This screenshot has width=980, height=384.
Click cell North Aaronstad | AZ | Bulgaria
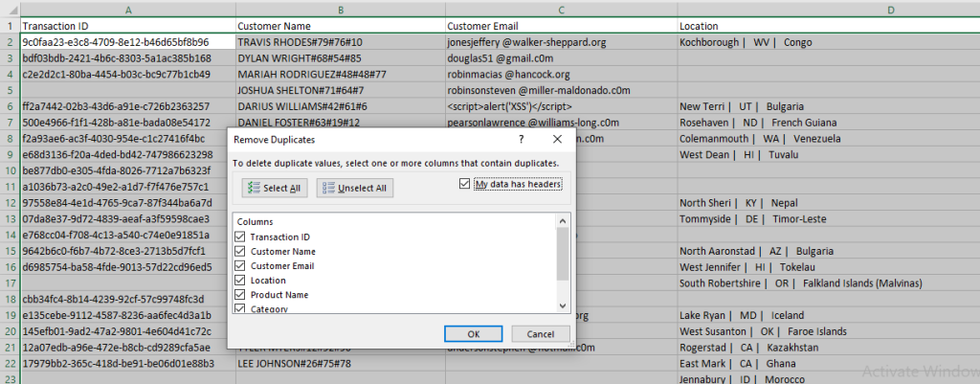[828, 251]
